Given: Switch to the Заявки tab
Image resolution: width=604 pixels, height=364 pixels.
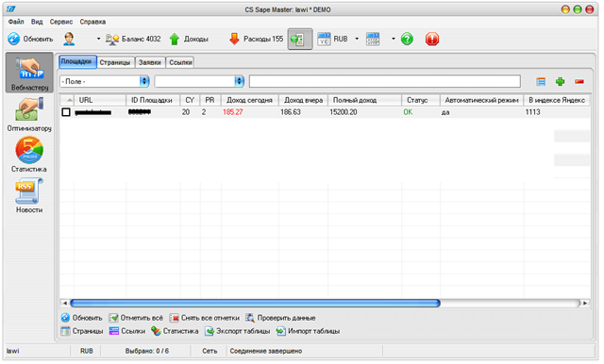Looking at the screenshot, I should [x=150, y=62].
